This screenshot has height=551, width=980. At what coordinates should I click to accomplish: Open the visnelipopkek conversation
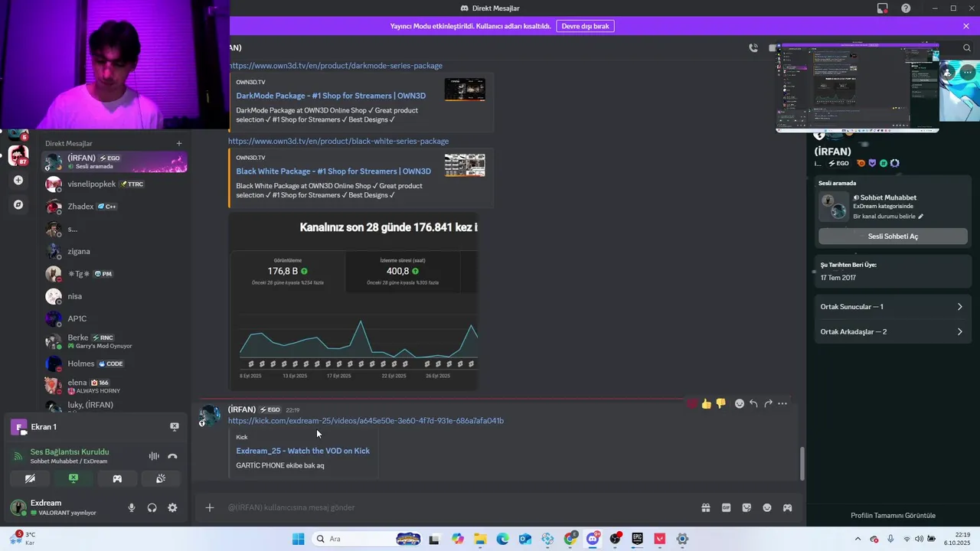(x=115, y=184)
